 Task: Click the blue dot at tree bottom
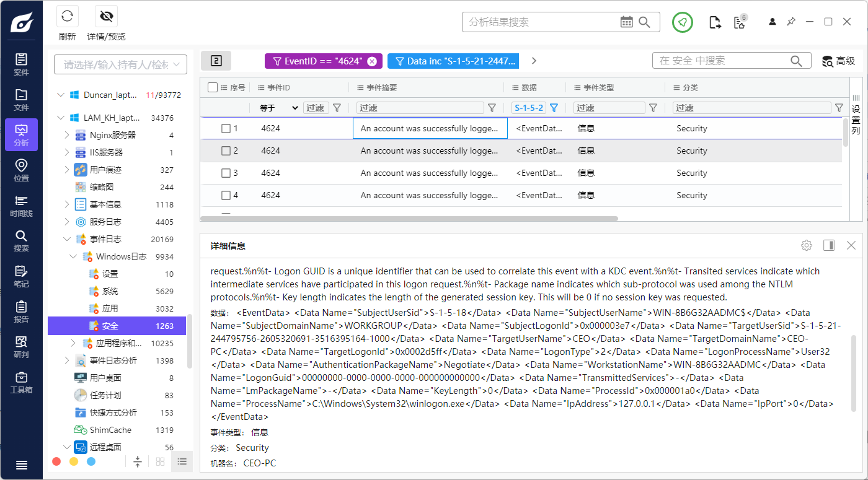click(91, 461)
